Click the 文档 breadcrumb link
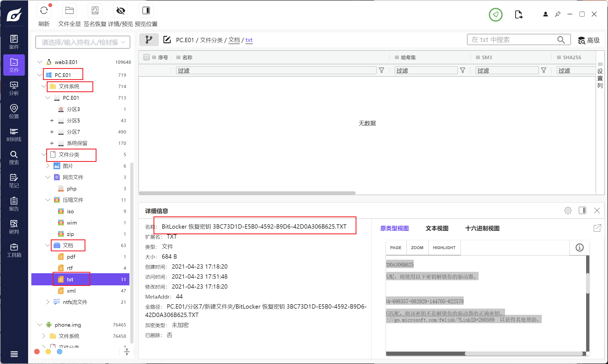 pyautogui.click(x=234, y=40)
